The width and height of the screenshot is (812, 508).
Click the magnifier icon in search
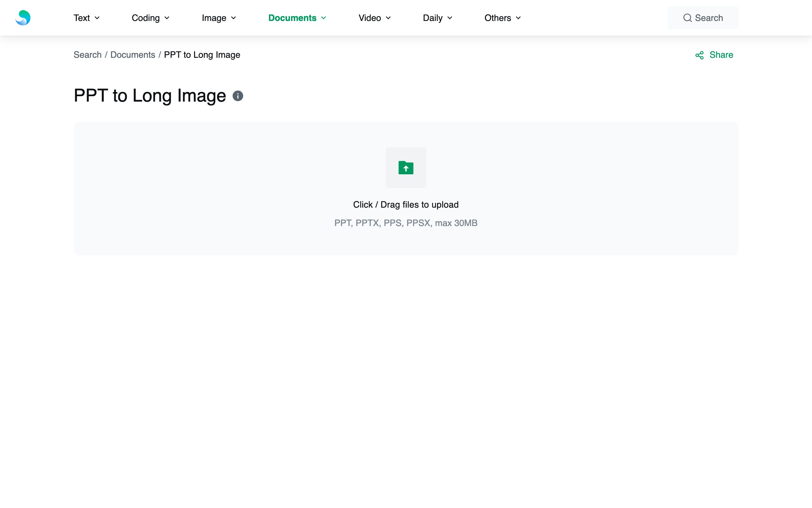click(687, 18)
